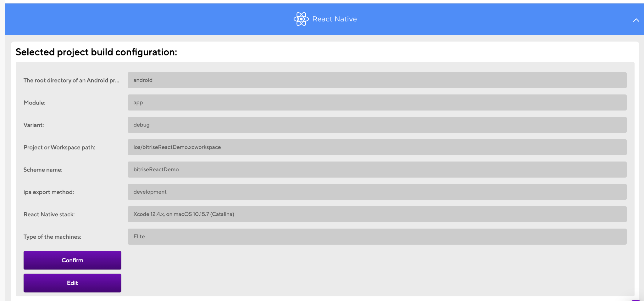
Task: Select the Module field showing 'app'
Action: point(377,102)
